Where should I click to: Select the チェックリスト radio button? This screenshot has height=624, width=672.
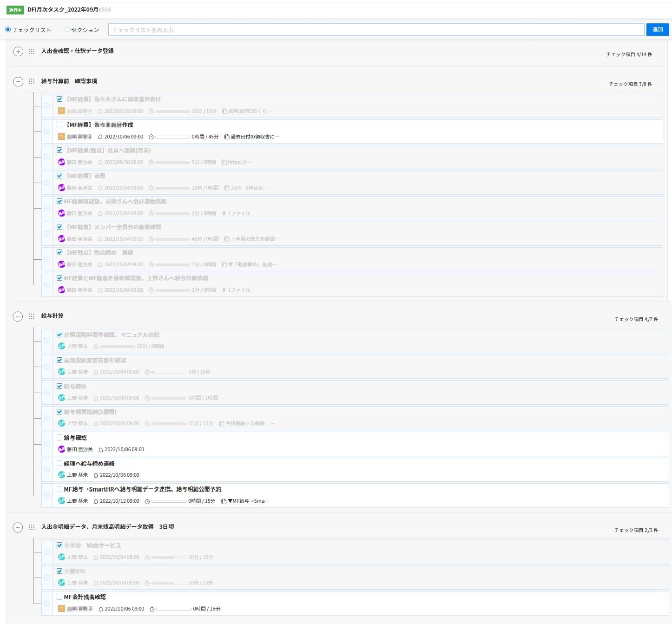tap(8, 30)
